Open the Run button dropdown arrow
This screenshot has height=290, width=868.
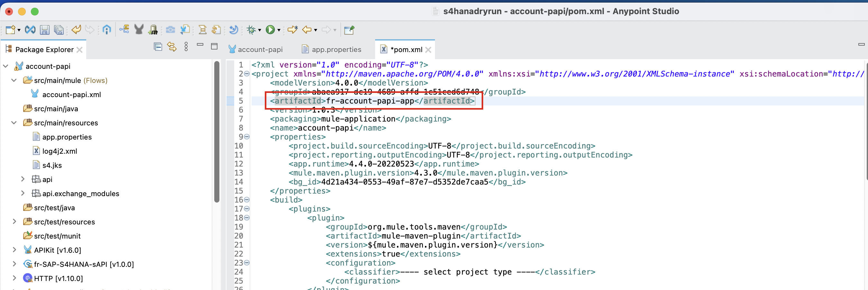pos(279,30)
